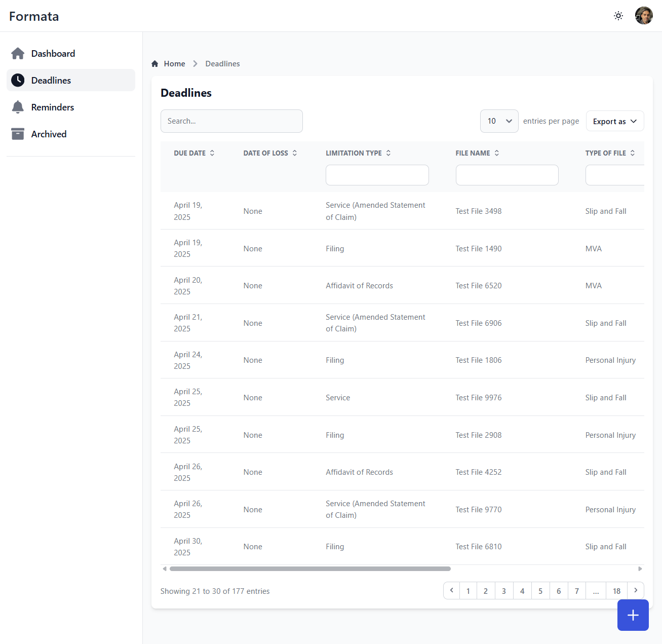662x644 pixels.
Task: Go to page 3
Action: 504,591
